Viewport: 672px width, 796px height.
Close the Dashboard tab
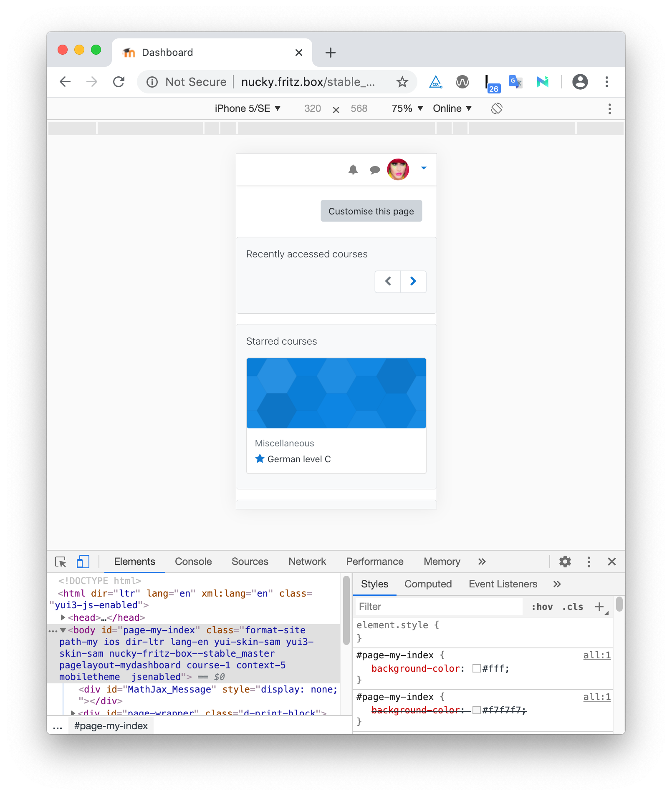click(x=299, y=53)
